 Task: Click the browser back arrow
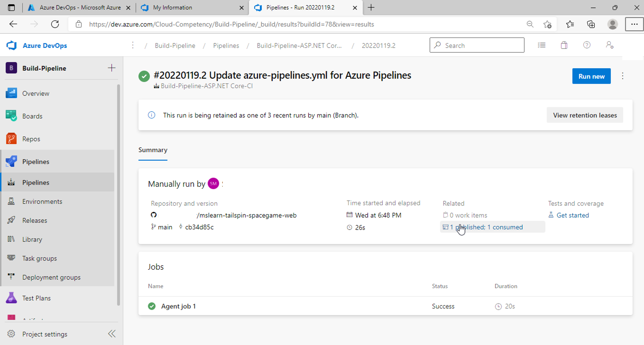click(13, 24)
